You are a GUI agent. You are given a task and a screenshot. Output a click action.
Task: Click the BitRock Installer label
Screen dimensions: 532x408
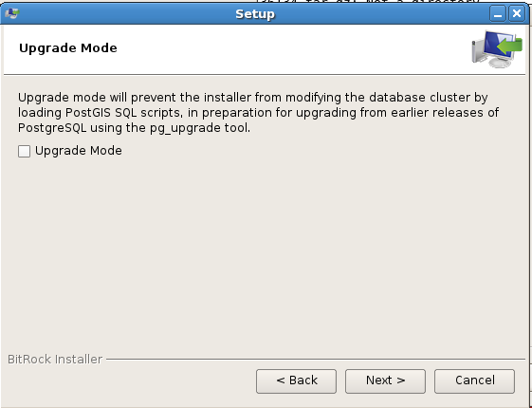55,359
